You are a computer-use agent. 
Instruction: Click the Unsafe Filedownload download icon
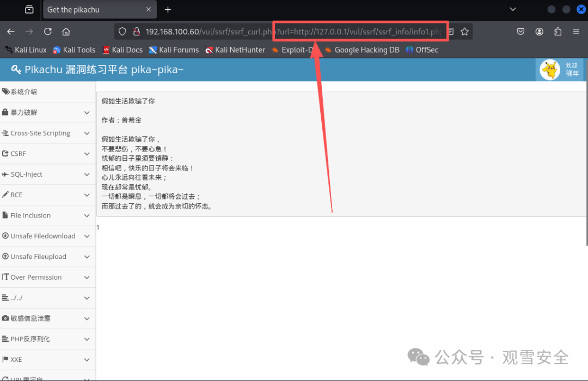(5, 235)
